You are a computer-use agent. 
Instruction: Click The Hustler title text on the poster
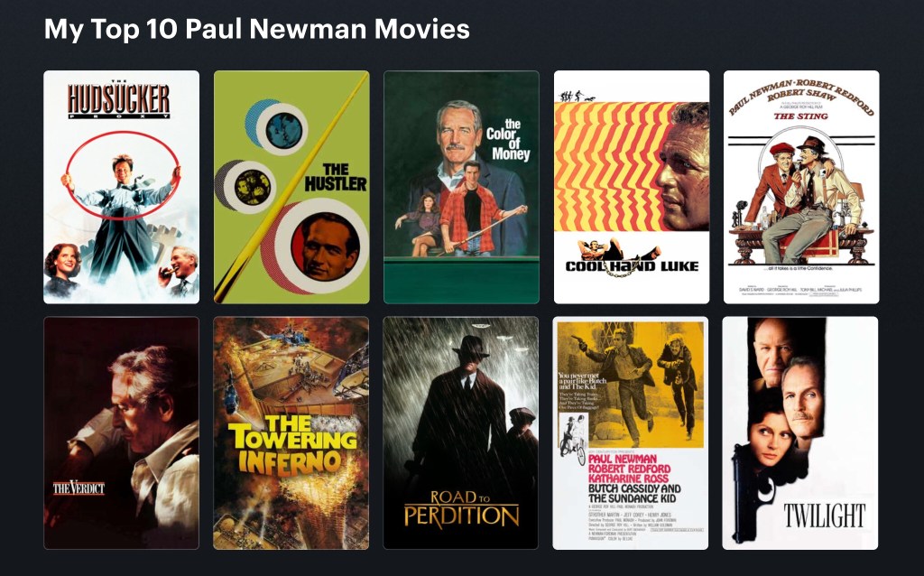coord(336,178)
